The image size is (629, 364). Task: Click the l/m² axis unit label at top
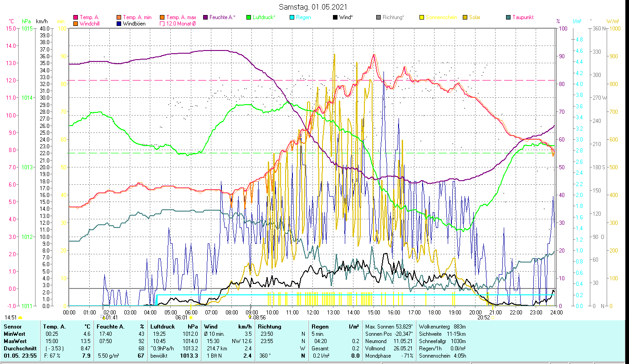click(577, 21)
